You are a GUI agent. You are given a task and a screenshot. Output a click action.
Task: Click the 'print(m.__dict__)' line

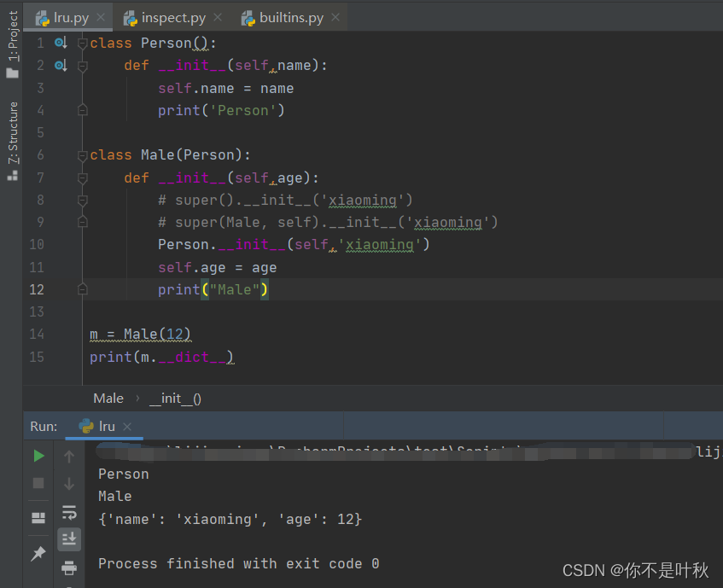(x=162, y=357)
